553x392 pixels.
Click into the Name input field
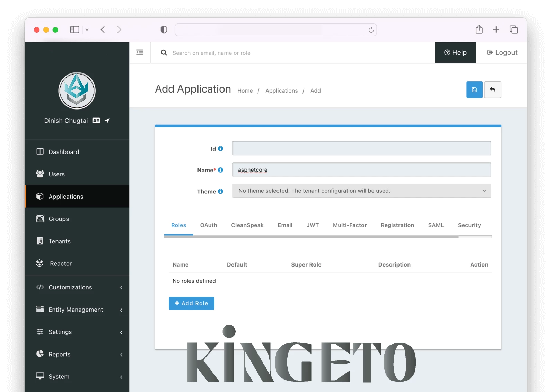coord(361,170)
